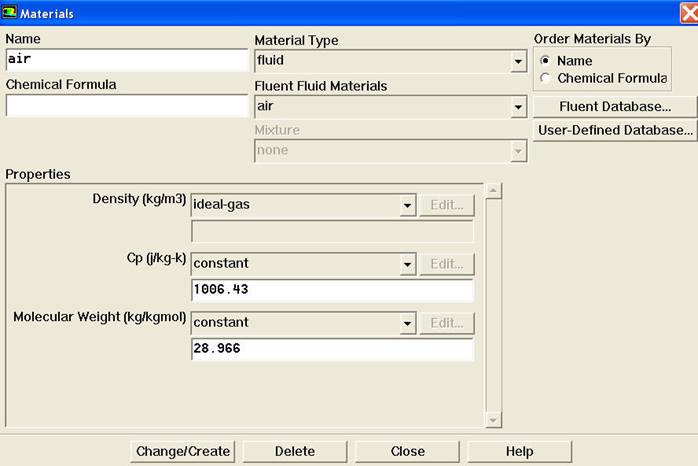
Task: Close the Materials dialog via Close button
Action: [x=407, y=451]
